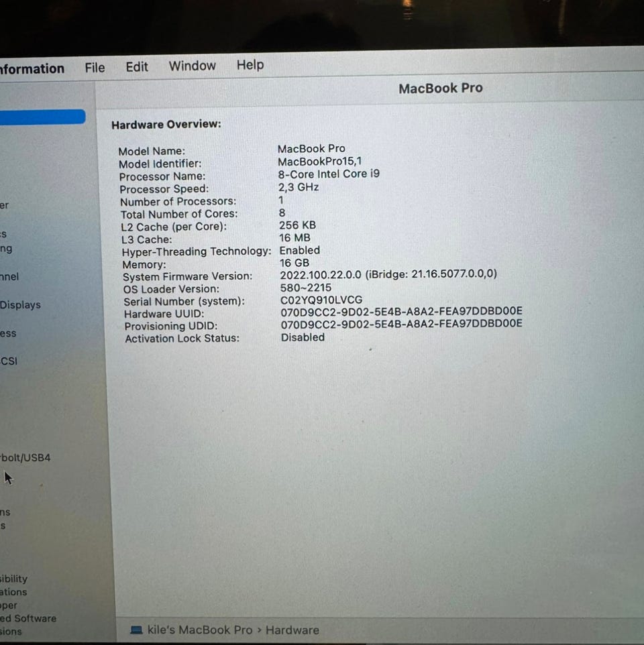644x645 pixels.
Task: Open sidebar entry ending in "ed Software"
Action: (28, 618)
